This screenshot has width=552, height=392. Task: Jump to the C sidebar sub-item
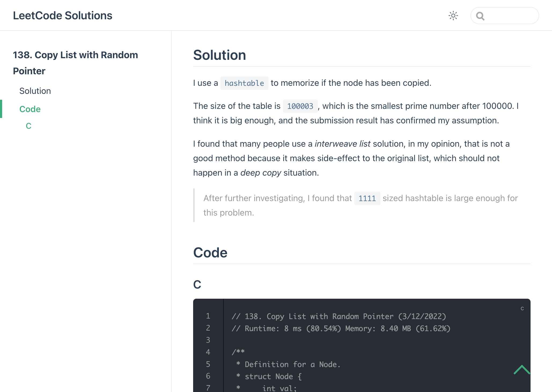[x=29, y=126]
